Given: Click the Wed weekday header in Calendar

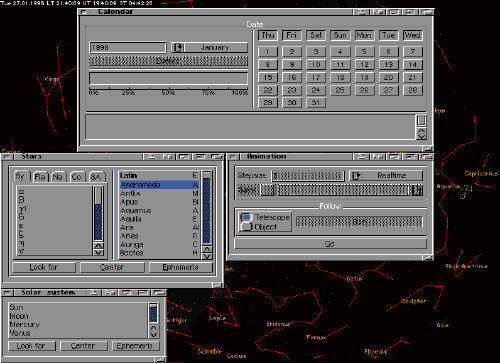Looking at the screenshot, I should tap(413, 35).
